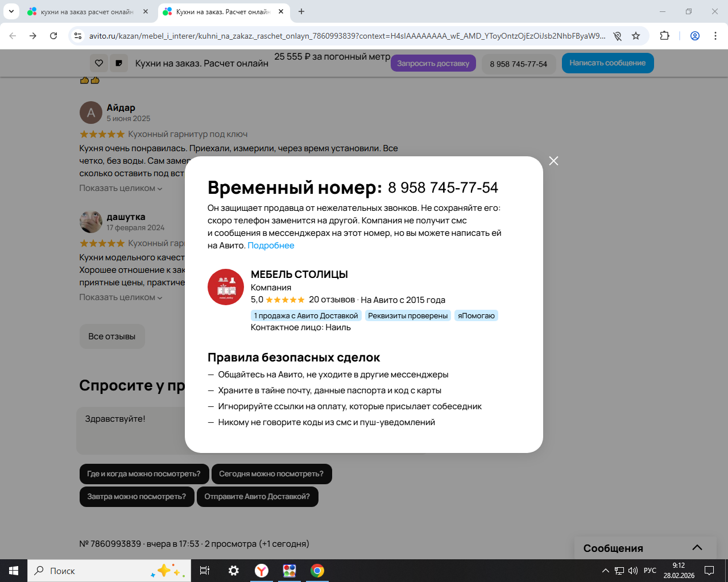Screen dimensions: 728x582
Task: Choose the Сегодня можно посмотреть? suggestion
Action: pyautogui.click(x=271, y=474)
